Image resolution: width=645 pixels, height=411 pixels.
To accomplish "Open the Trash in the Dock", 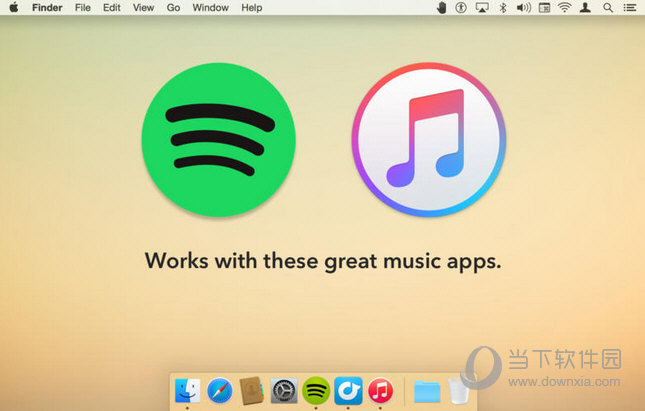I will [459, 390].
